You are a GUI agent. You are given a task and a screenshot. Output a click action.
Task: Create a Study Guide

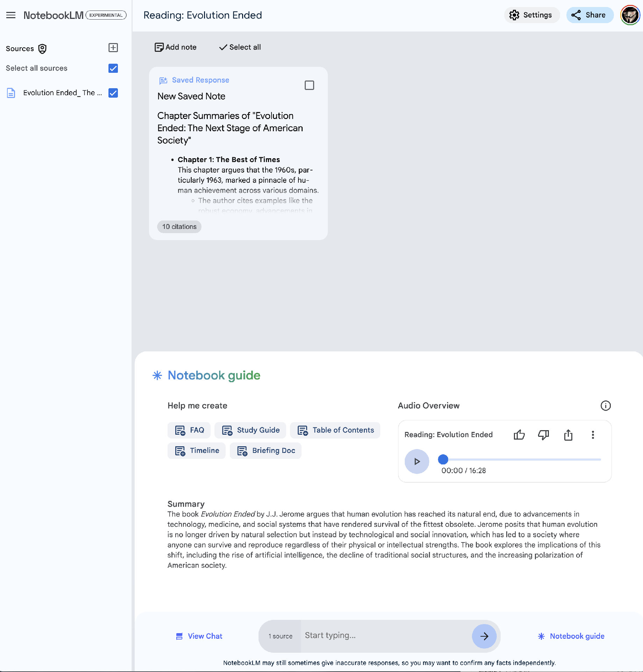pyautogui.click(x=250, y=430)
